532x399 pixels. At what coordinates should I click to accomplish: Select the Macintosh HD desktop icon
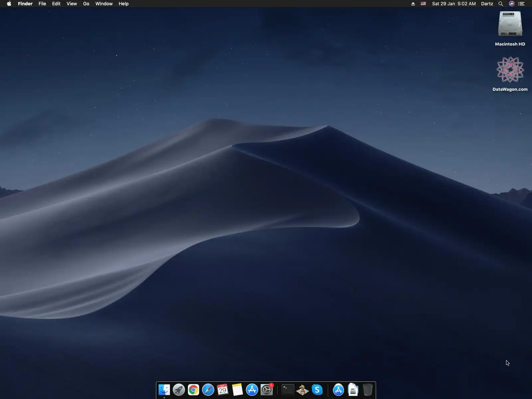(x=510, y=29)
